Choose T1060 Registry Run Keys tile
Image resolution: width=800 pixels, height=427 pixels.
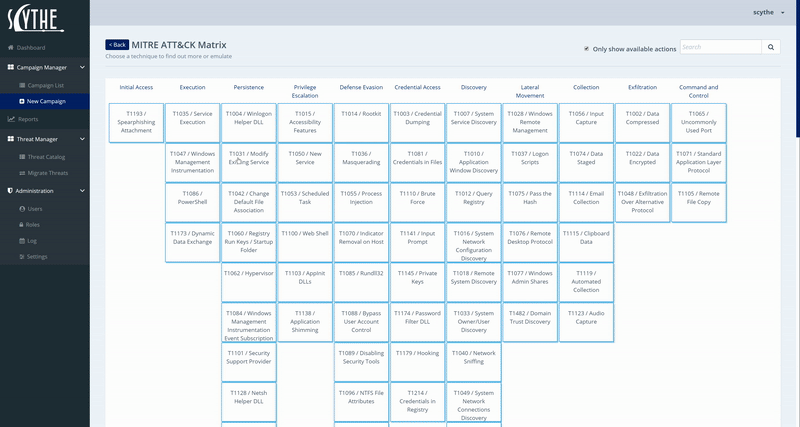click(x=249, y=242)
